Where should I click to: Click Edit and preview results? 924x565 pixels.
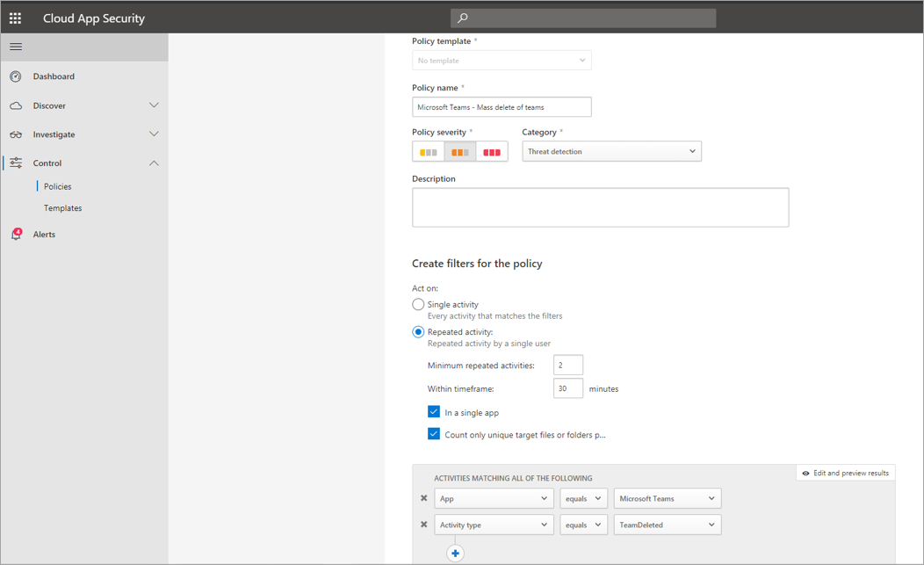click(x=845, y=472)
